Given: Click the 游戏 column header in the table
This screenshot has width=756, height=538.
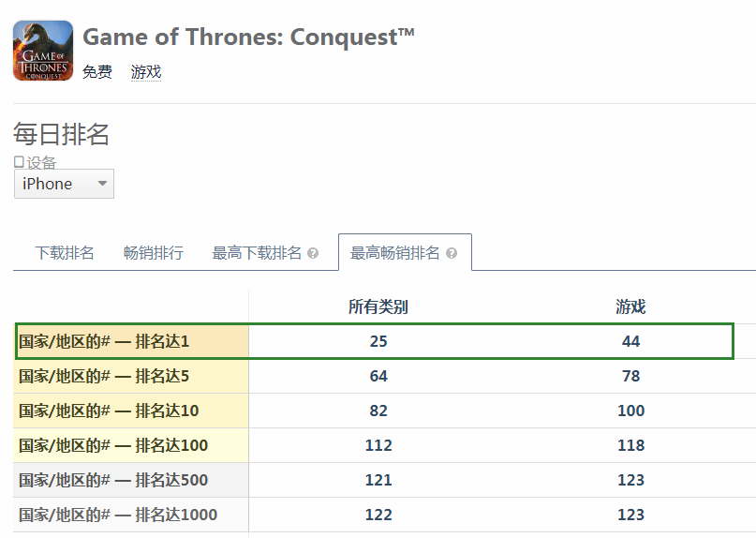Looking at the screenshot, I should pyautogui.click(x=630, y=306).
